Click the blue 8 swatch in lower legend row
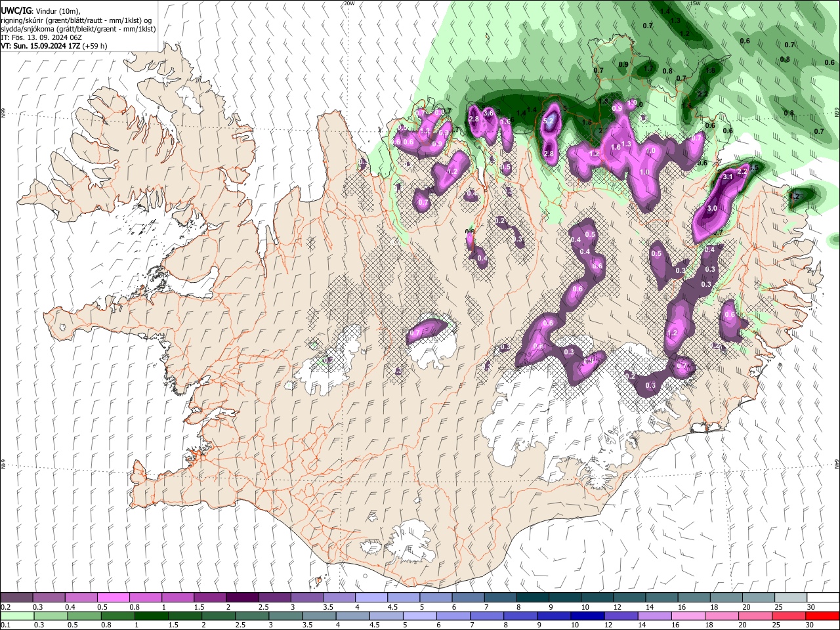This screenshot has width=840, height=630. click(520, 616)
